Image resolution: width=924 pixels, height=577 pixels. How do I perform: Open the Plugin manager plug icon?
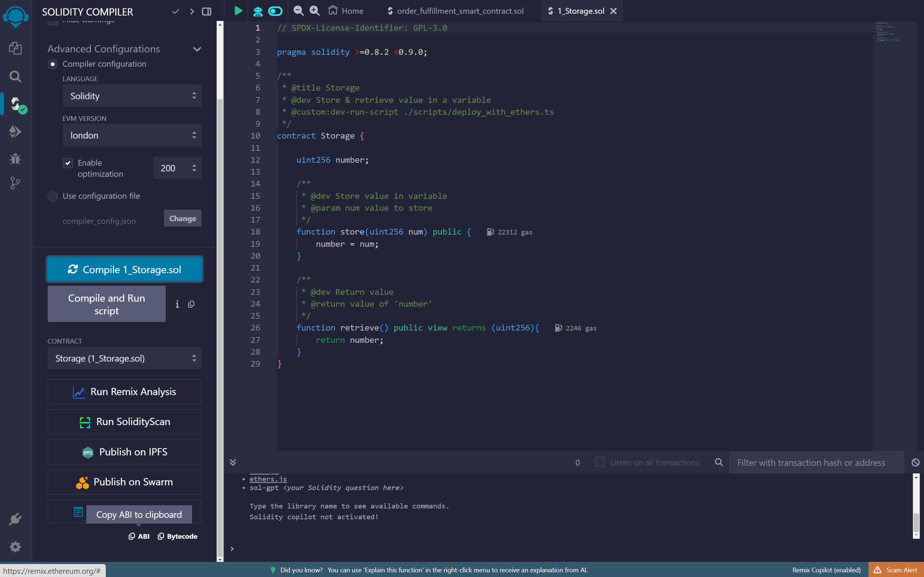[15, 519]
